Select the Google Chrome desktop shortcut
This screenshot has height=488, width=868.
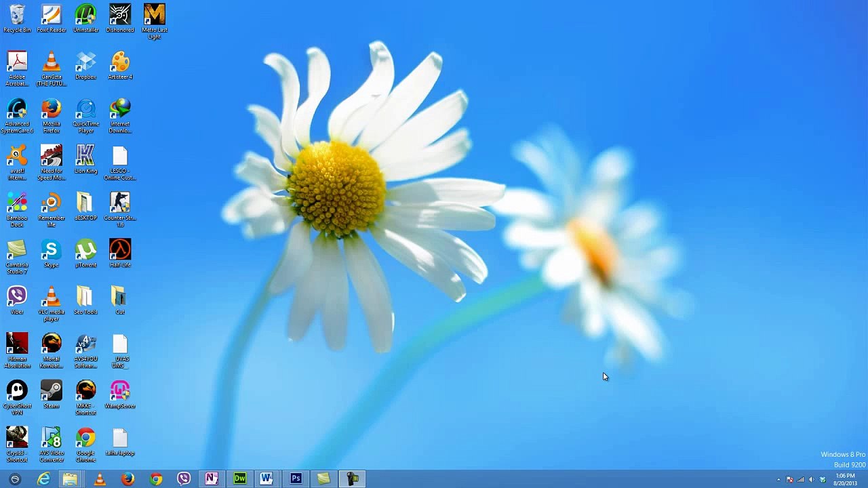click(x=85, y=445)
